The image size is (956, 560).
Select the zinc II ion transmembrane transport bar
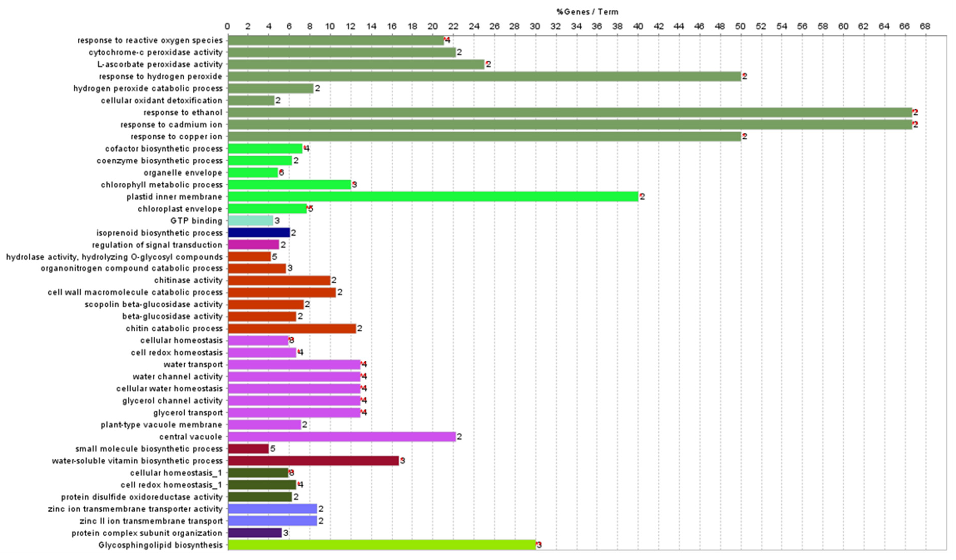pyautogui.click(x=272, y=521)
